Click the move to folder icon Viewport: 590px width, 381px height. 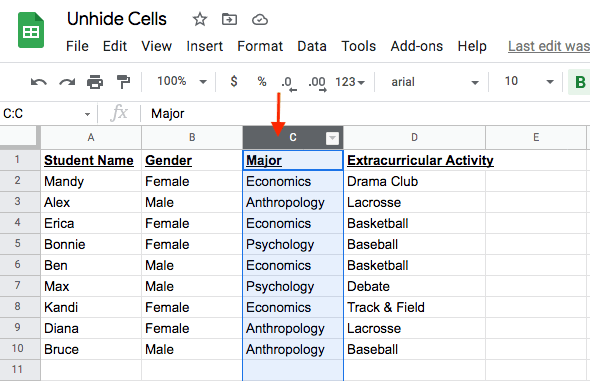click(x=229, y=19)
